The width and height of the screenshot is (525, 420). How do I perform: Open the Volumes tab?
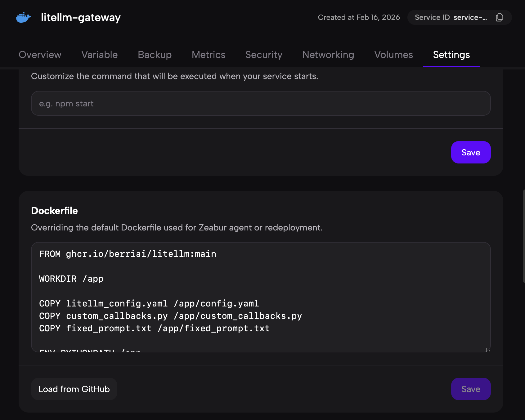pyautogui.click(x=394, y=55)
